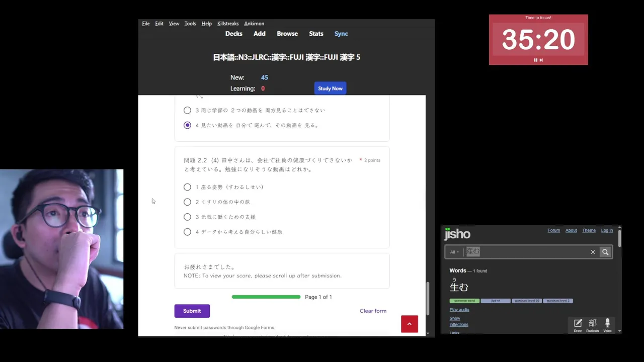Open Jisho Forum link
Image resolution: width=644 pixels, height=362 pixels.
(x=553, y=230)
